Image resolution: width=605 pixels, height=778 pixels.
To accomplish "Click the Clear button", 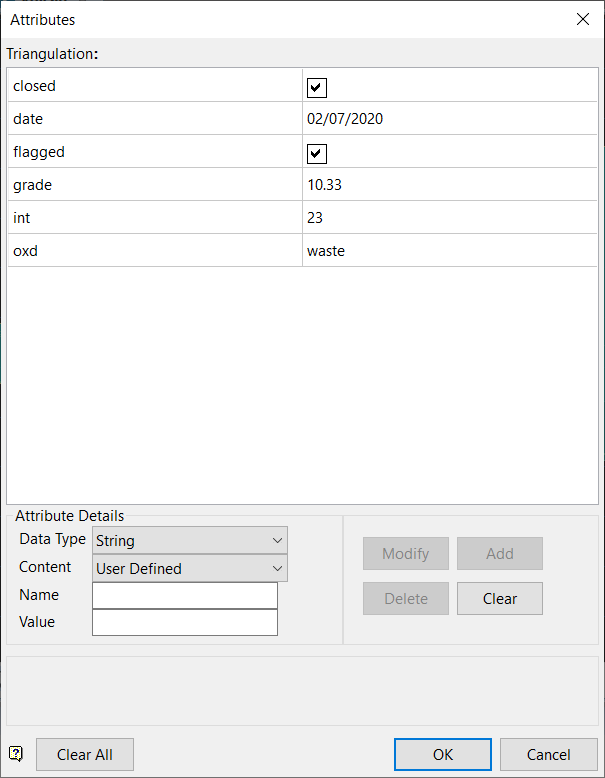I will pos(500,599).
